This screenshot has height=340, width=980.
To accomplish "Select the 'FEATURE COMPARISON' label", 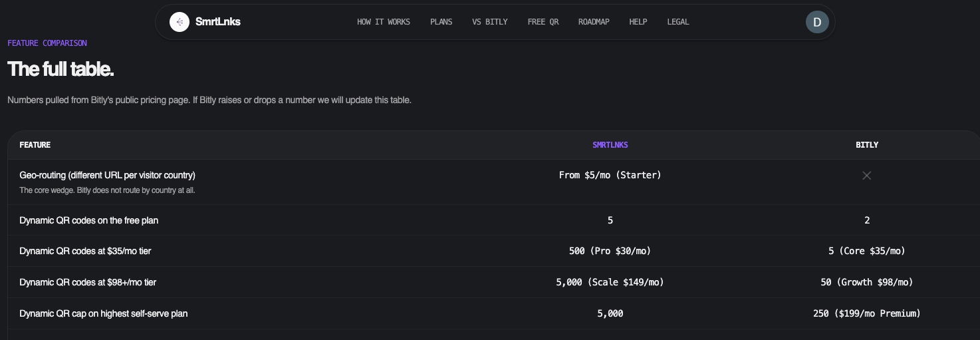I will coord(47,43).
